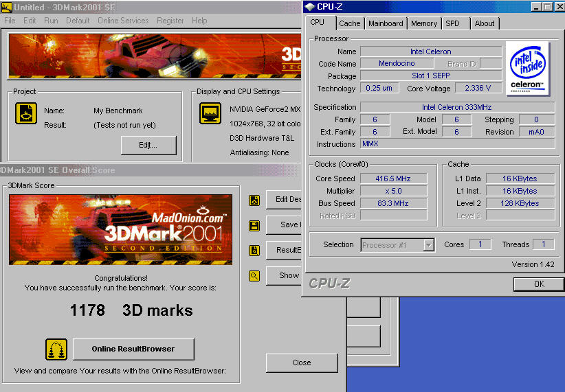Open the Edit menu in 3DMark

tap(30, 21)
